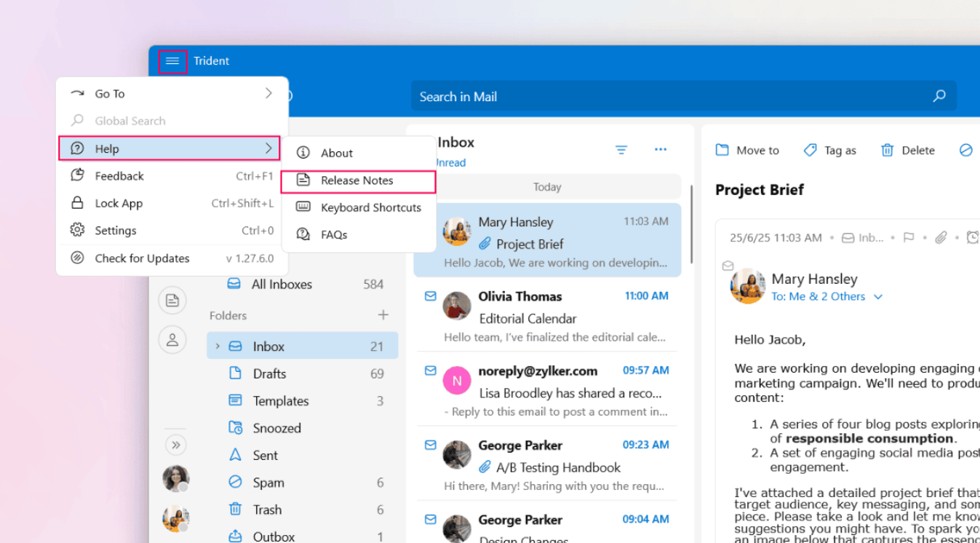Click the Tag as label icon
The image size is (980, 543).
[x=810, y=150]
